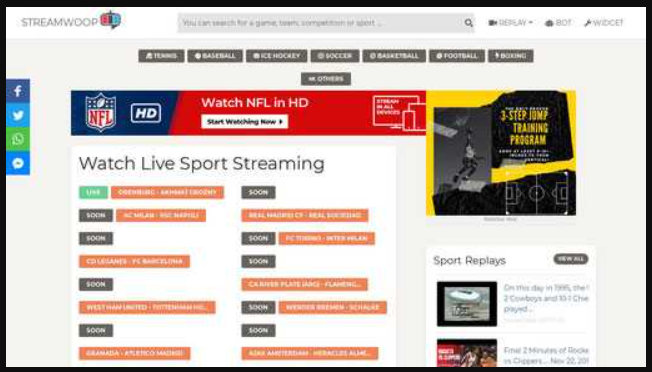The height and width of the screenshot is (372, 652).
Task: Click SOON badge beside Werder Bremen match
Action: [x=258, y=308]
